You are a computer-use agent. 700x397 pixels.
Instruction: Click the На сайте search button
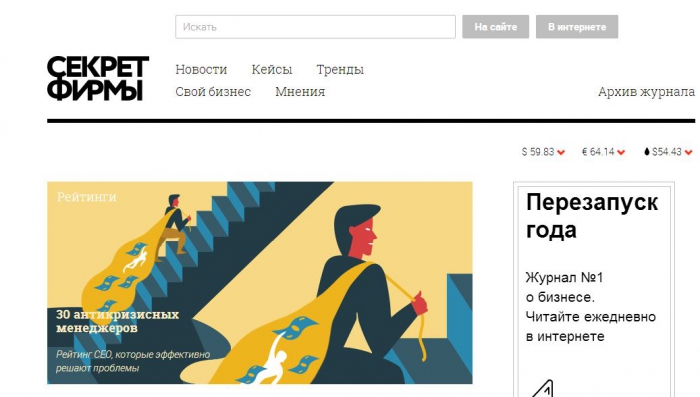tap(496, 27)
